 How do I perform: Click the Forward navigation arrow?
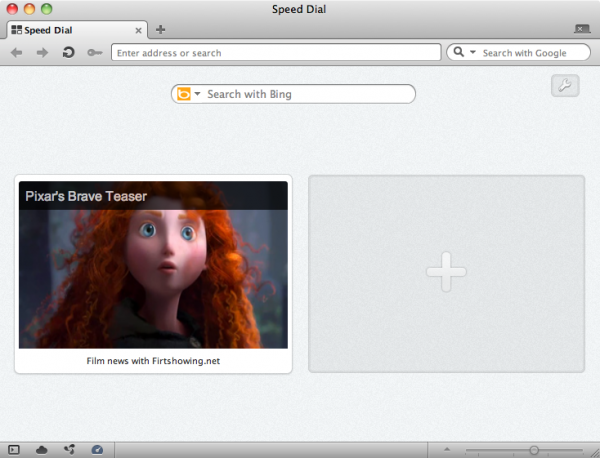pyautogui.click(x=42, y=52)
